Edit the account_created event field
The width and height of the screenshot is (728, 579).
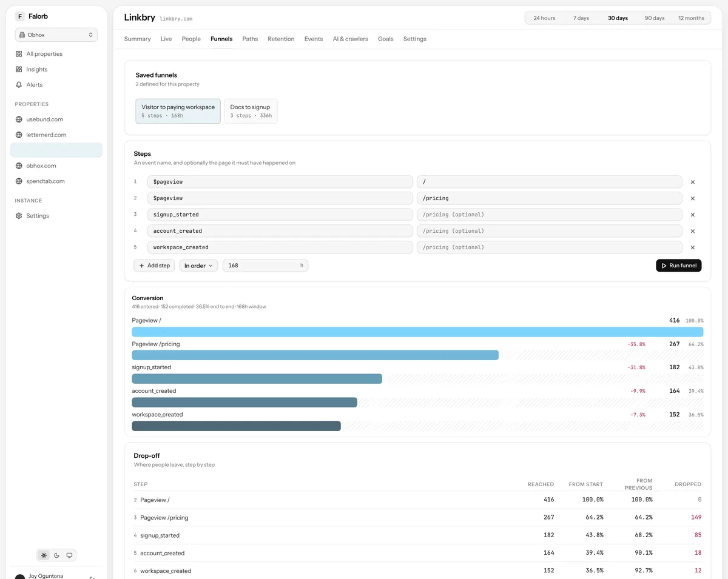pos(280,231)
